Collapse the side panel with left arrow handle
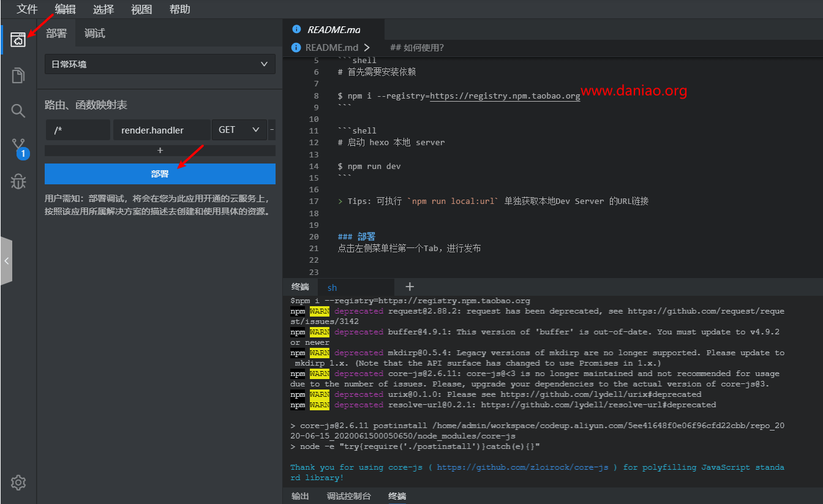 [6, 261]
